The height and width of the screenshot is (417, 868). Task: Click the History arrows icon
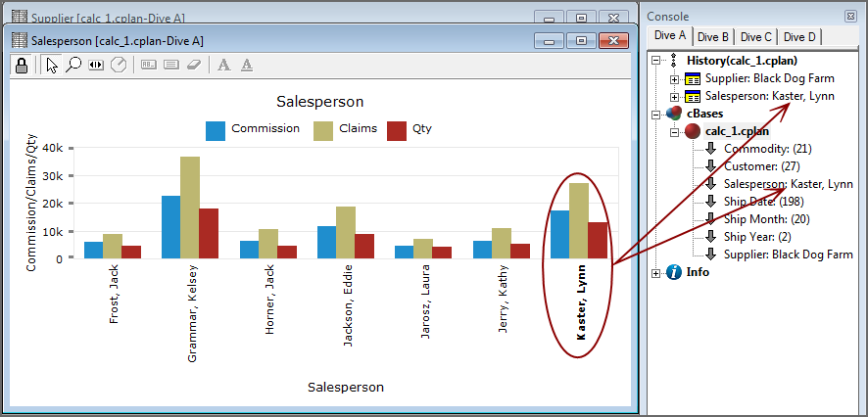(x=673, y=61)
